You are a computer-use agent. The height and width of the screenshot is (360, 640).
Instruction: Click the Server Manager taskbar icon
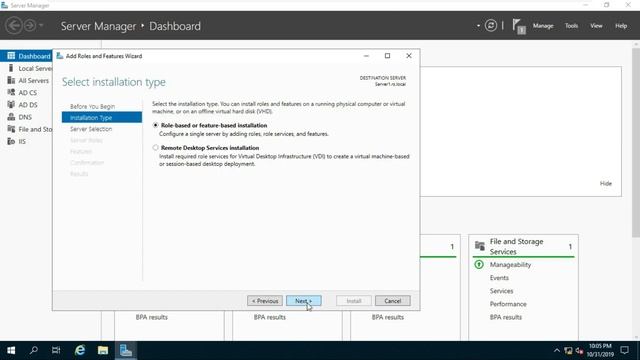126,350
